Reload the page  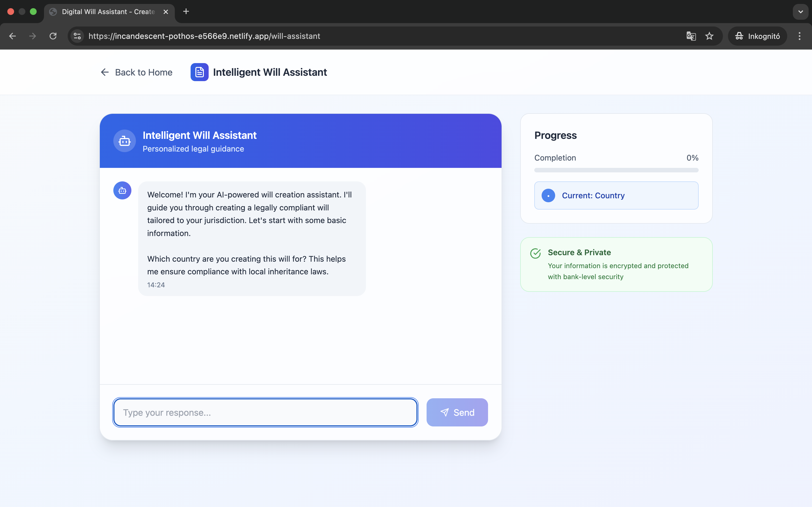53,36
